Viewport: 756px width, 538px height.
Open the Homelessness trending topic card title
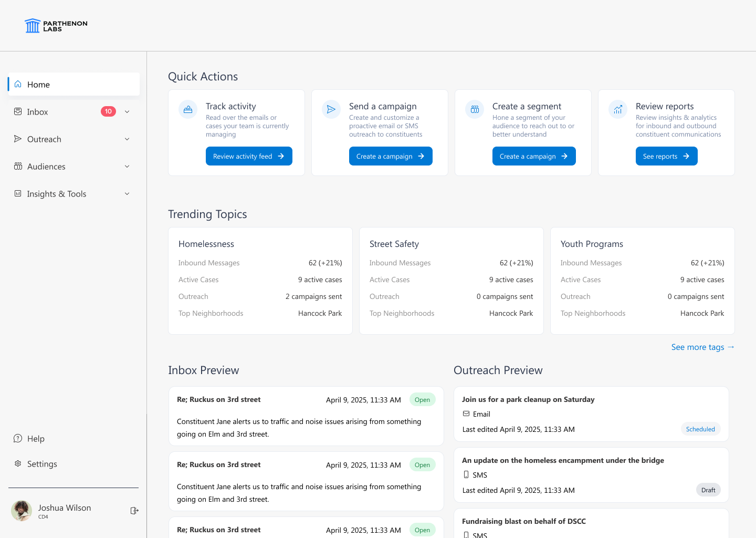click(x=206, y=244)
